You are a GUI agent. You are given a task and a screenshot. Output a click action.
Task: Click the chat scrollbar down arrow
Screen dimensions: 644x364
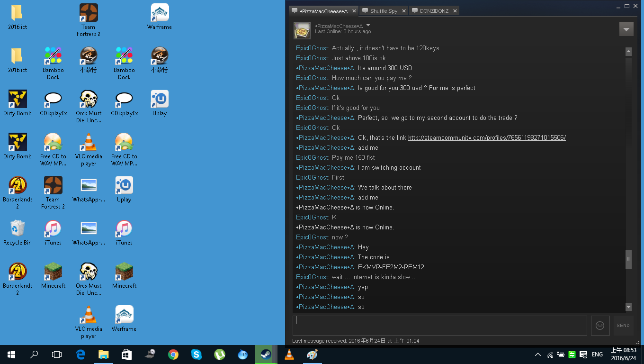[x=628, y=307]
